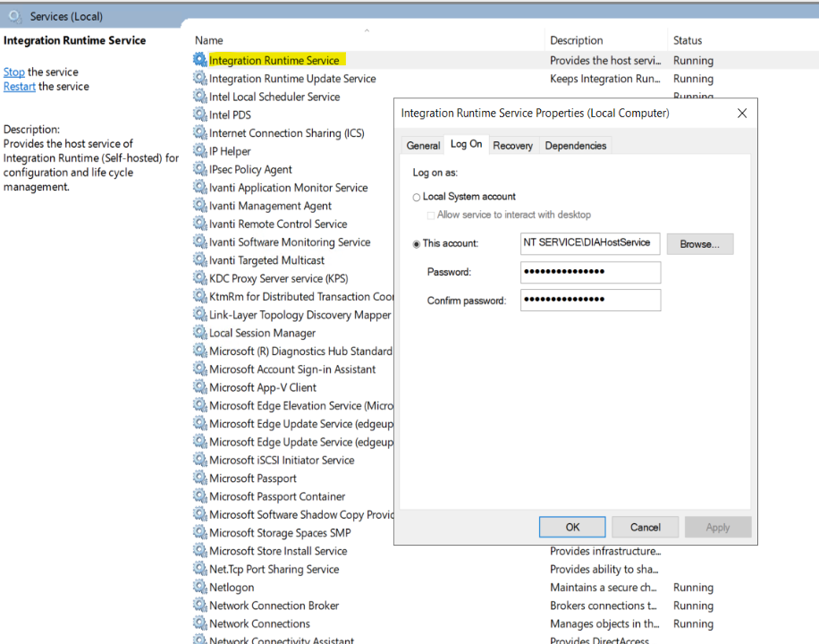Click the Intel PDS service icon
Image resolution: width=819 pixels, height=644 pixels.
(x=200, y=114)
